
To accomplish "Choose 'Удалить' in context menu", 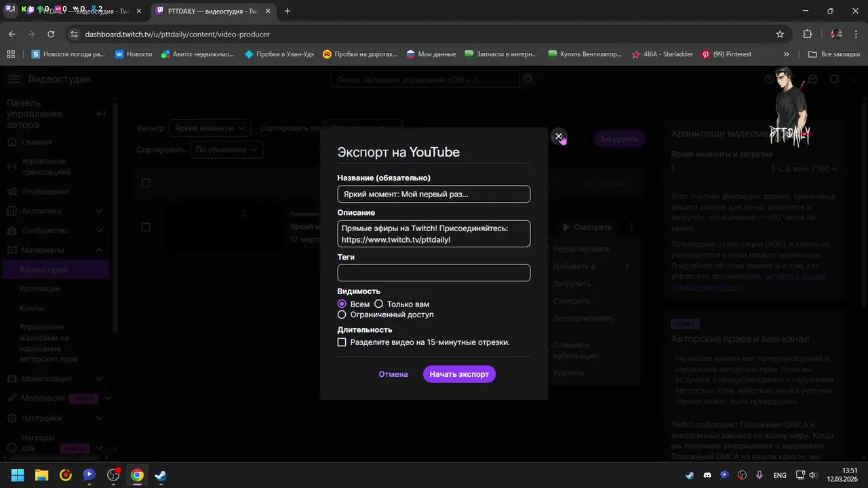I will pyautogui.click(x=568, y=373).
